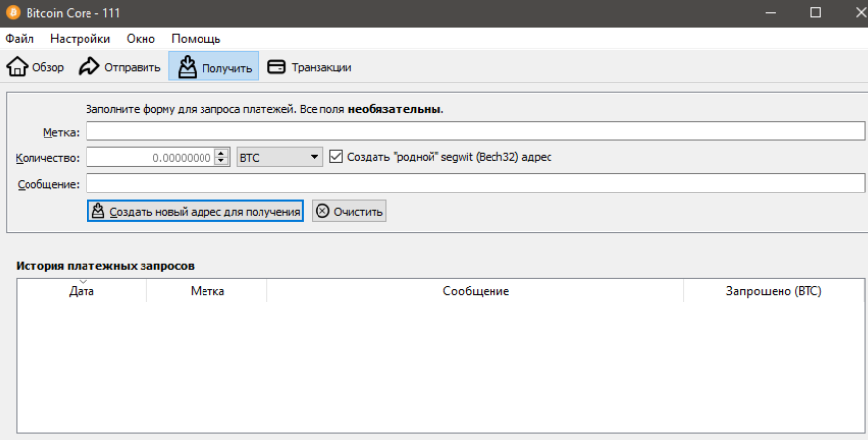This screenshot has height=440, width=868.
Task: Open the Помощь menu
Action: pos(196,39)
